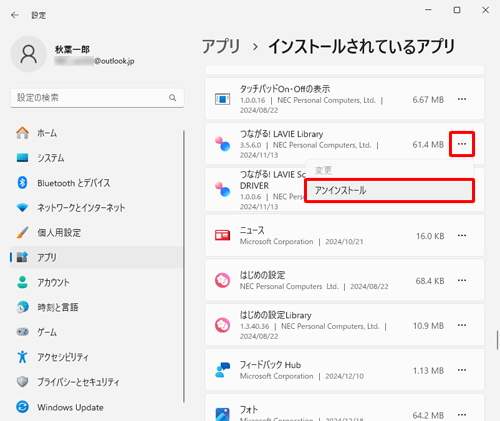Minimize the settings window

pos(428,10)
